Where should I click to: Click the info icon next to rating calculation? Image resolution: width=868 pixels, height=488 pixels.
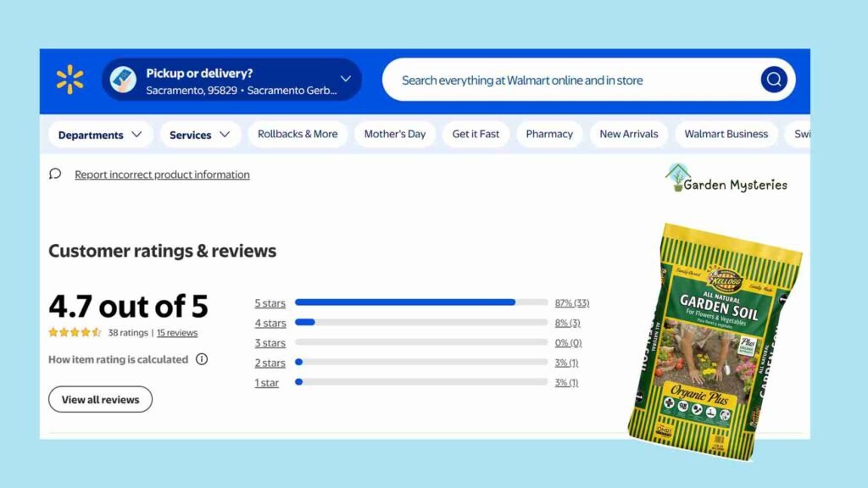tap(202, 359)
